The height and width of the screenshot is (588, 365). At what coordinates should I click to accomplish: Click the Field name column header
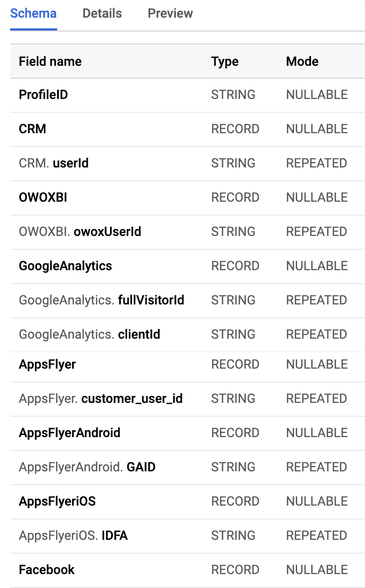tap(50, 62)
